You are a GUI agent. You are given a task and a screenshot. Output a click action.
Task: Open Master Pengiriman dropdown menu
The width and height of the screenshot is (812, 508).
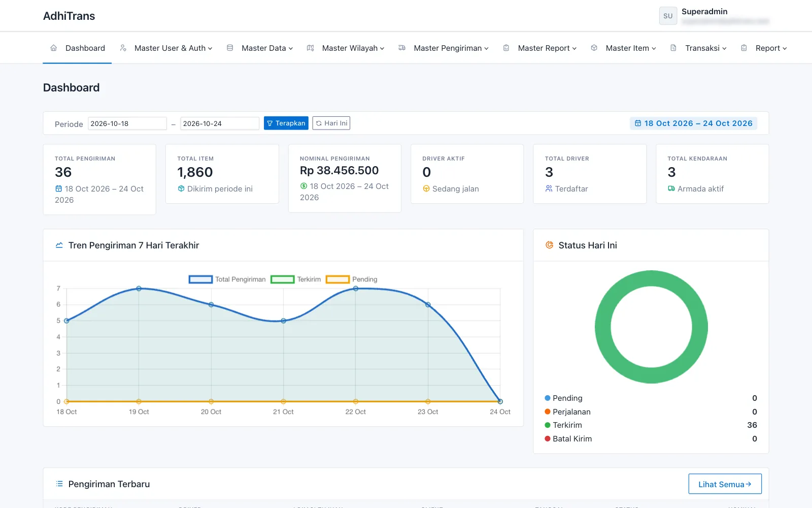click(x=444, y=48)
